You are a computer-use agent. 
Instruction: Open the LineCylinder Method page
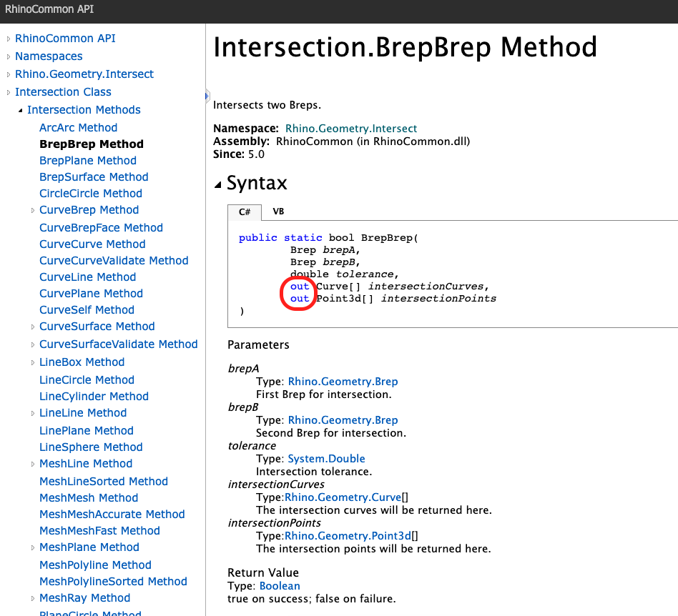[x=94, y=396]
